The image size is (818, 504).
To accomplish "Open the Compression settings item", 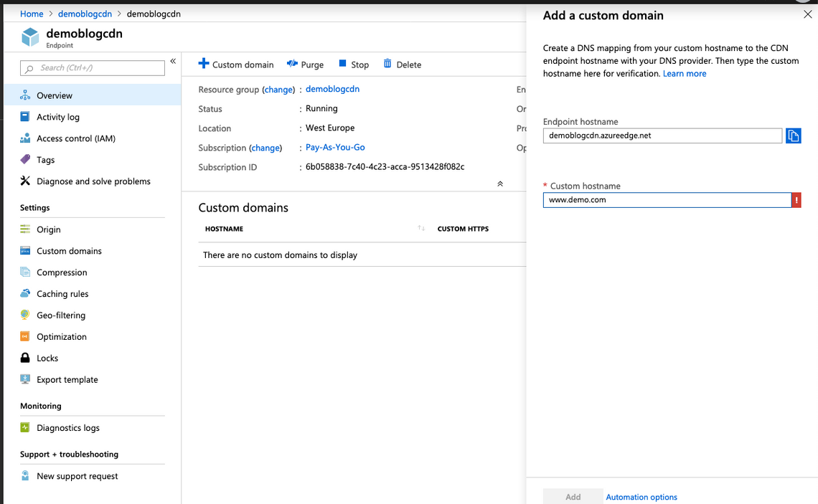I will pos(93,272).
